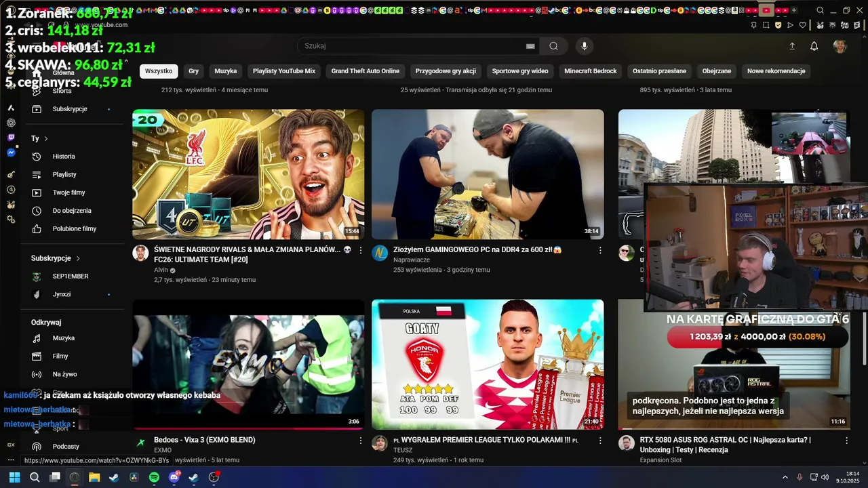Open the Alvin FC26 Ultimate Team thumbnail
This screenshot has height=488, width=868.
click(248, 174)
